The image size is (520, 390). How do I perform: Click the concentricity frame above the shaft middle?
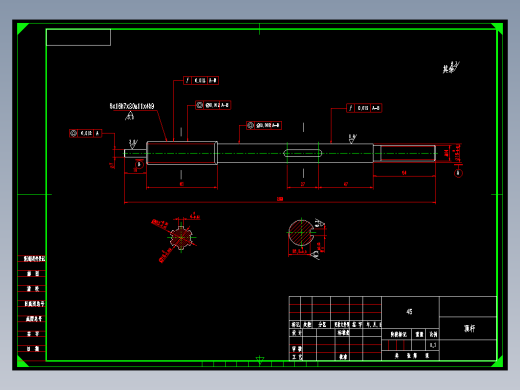click(264, 125)
